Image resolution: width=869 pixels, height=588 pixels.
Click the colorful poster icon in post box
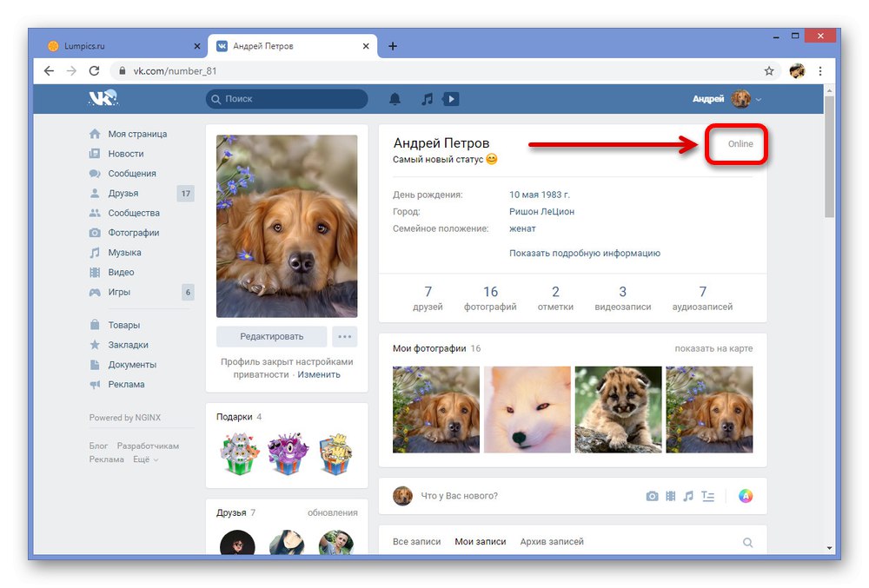click(x=746, y=496)
